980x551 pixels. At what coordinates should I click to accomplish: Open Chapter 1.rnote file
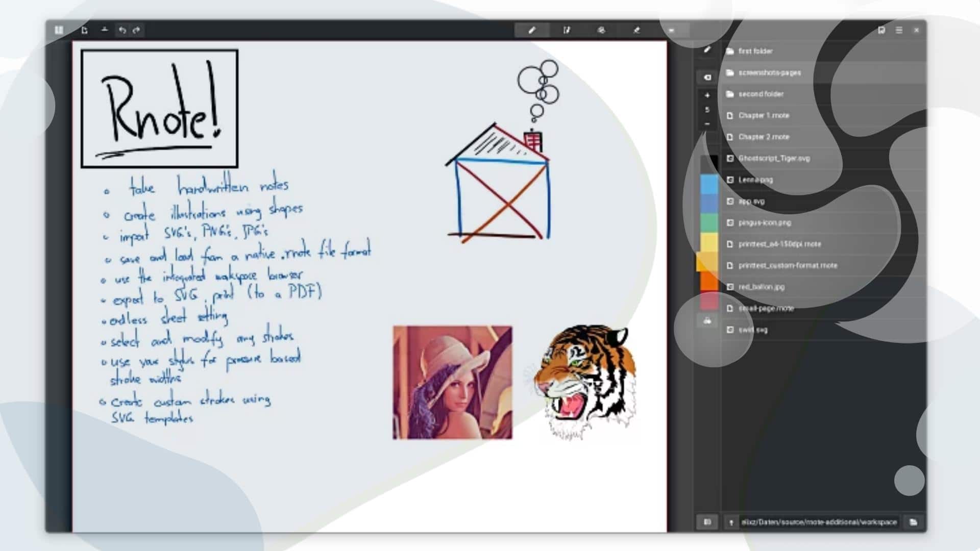tap(824, 115)
